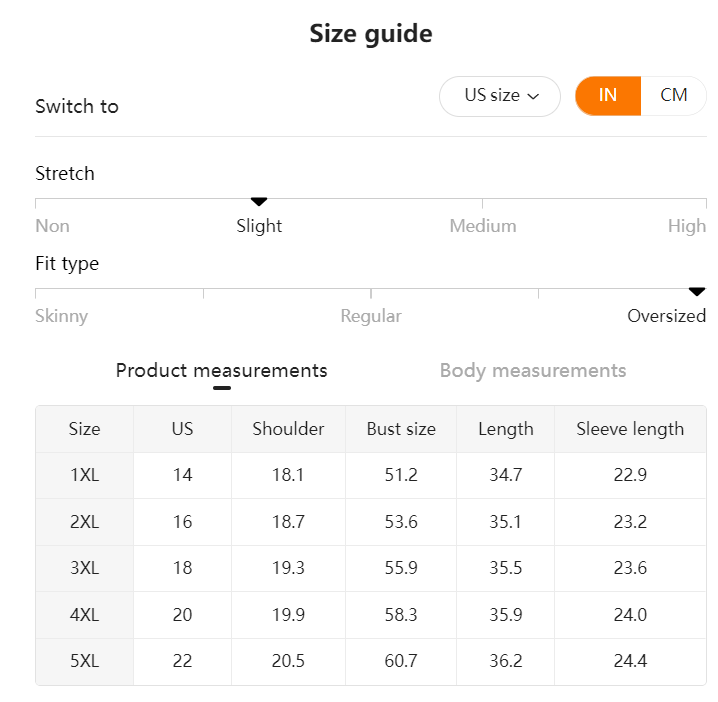Select the 5XL size row
This screenshot has width=718, height=702.
(x=84, y=661)
